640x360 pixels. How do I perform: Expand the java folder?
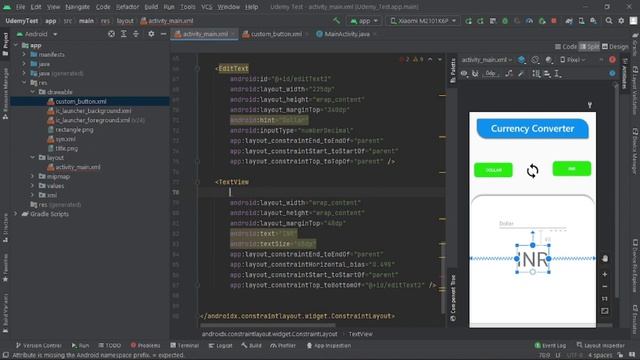point(24,64)
